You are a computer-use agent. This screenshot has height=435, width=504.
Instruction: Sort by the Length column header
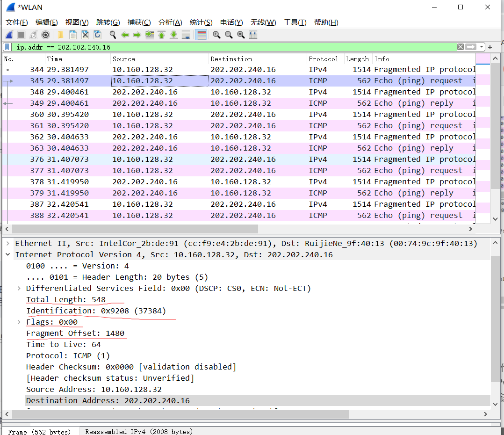[x=358, y=59]
